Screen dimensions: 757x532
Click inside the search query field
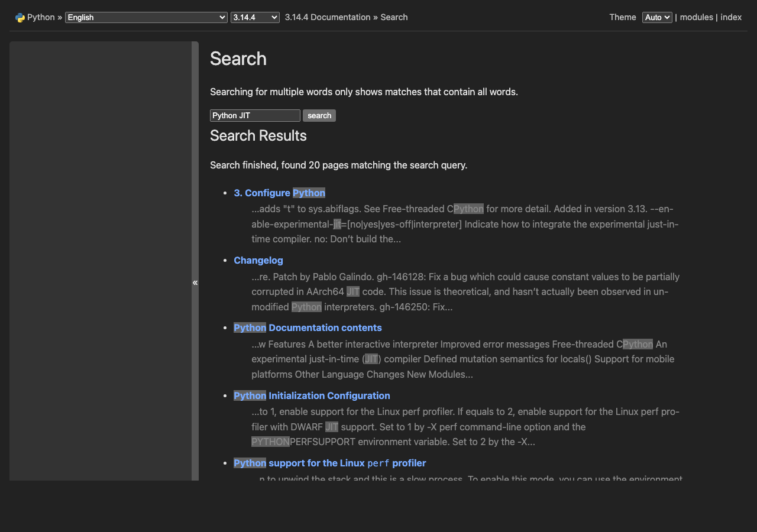pos(254,115)
